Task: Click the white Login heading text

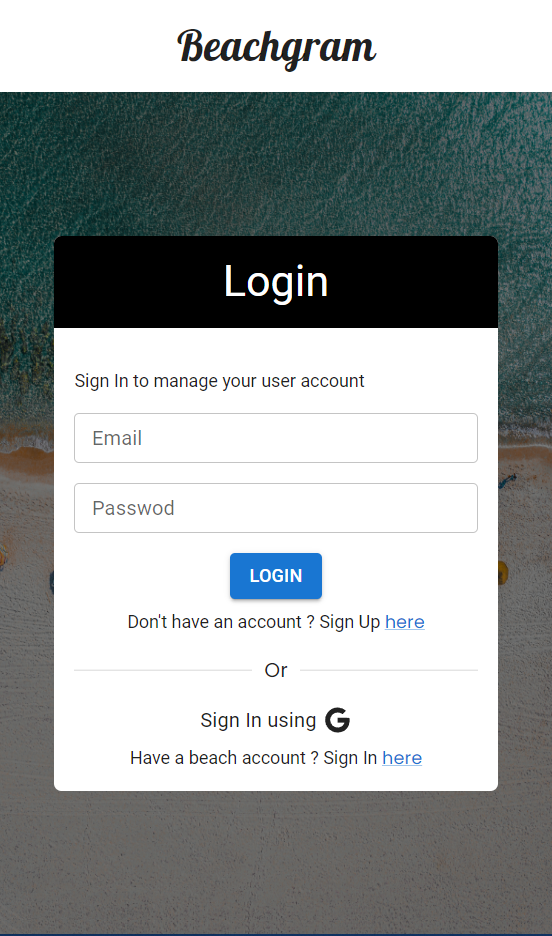Action: click(276, 282)
